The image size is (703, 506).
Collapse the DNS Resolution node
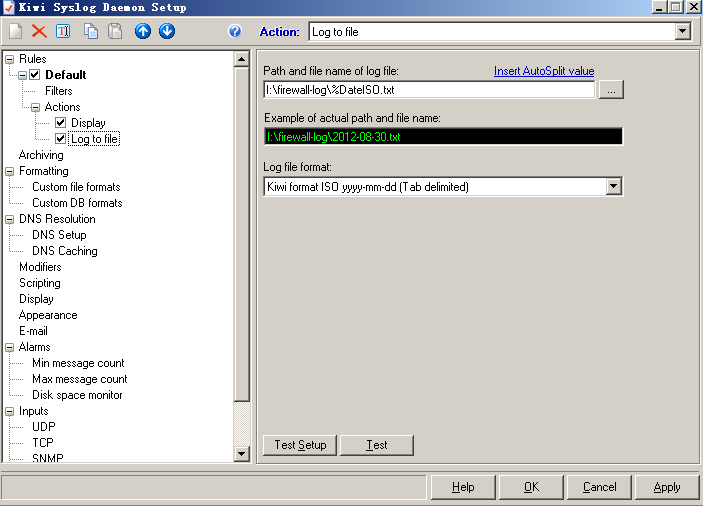tap(9, 219)
